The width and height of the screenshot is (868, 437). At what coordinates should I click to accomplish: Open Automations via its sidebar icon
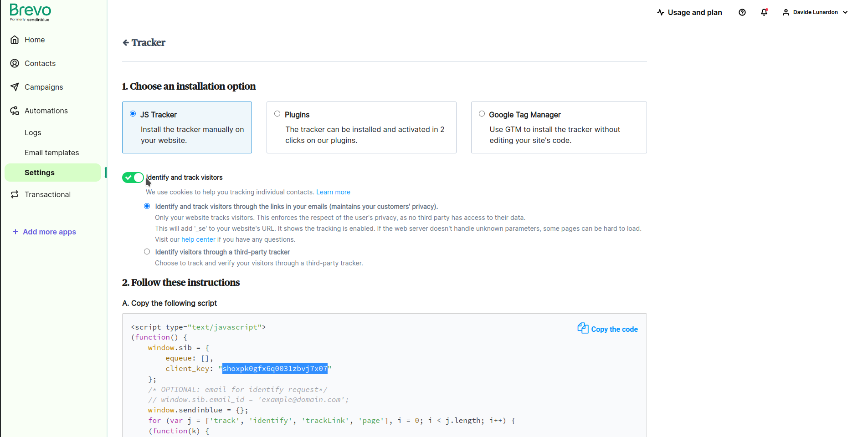point(15,111)
